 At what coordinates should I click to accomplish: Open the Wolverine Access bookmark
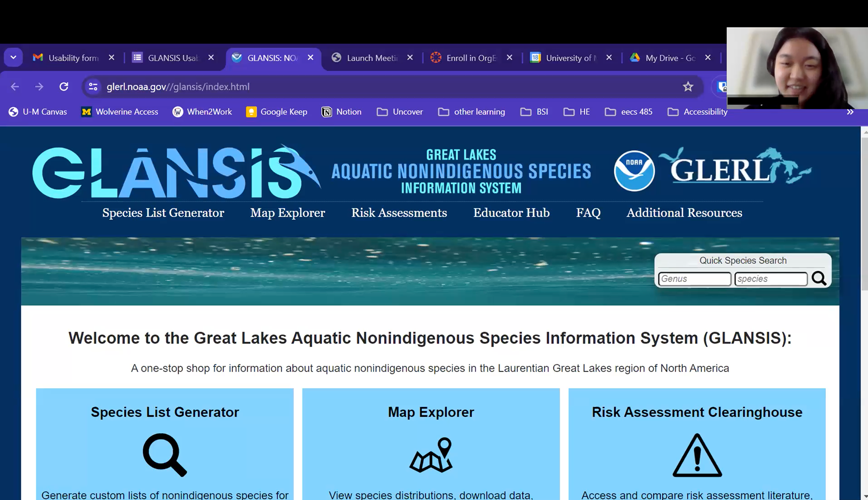pyautogui.click(x=120, y=112)
